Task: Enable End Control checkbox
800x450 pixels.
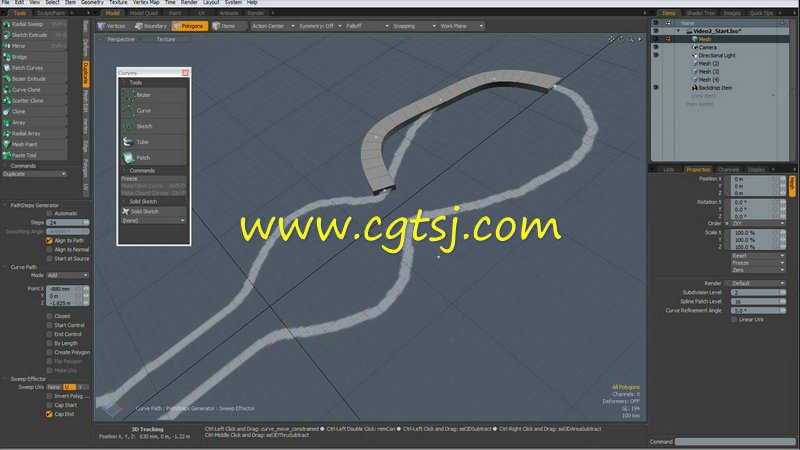Action: click(x=49, y=334)
